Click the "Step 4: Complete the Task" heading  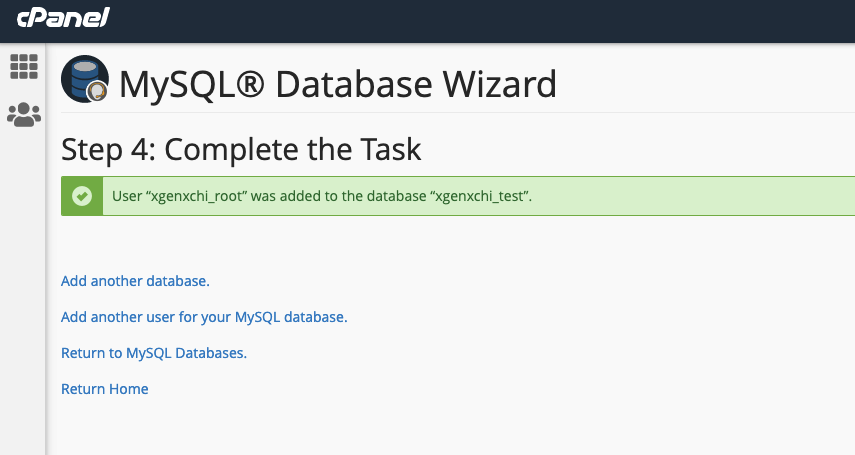[241, 149]
